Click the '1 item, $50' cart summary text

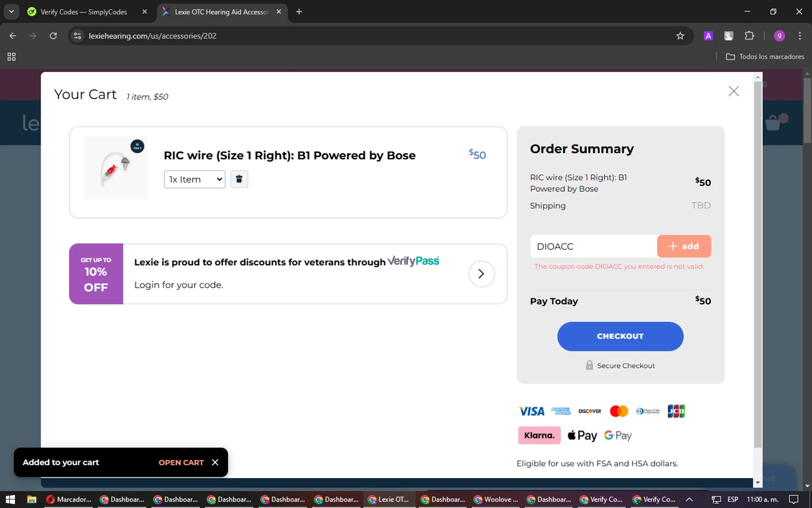[x=147, y=96]
